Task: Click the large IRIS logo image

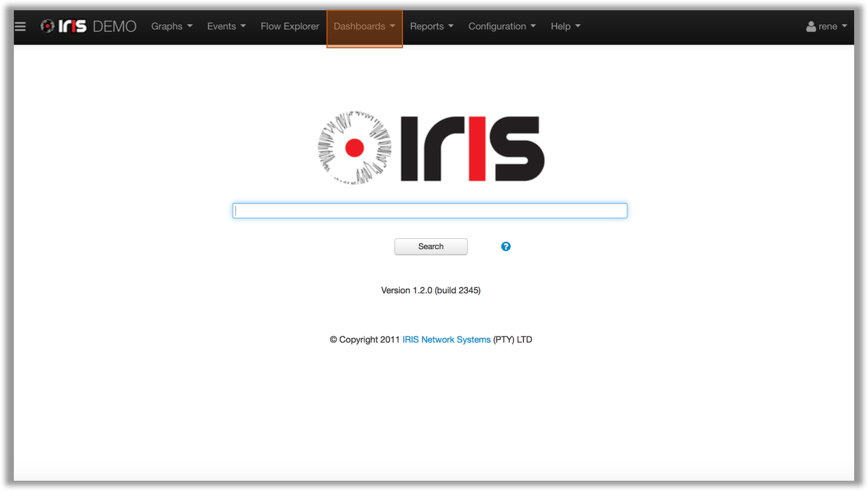Action: [x=431, y=148]
